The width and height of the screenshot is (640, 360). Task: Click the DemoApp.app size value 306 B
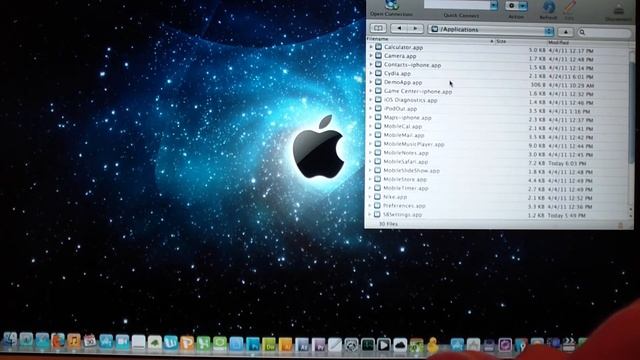[x=538, y=85]
